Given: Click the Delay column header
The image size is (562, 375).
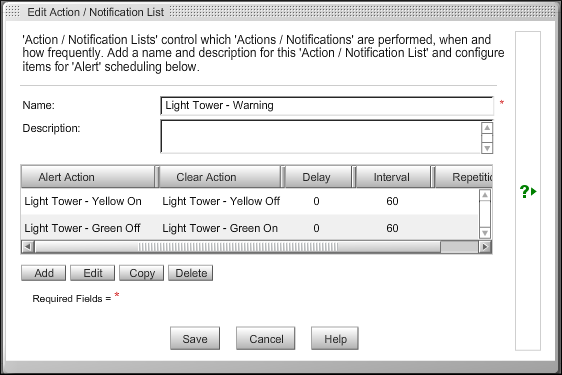Looking at the screenshot, I should point(318,177).
